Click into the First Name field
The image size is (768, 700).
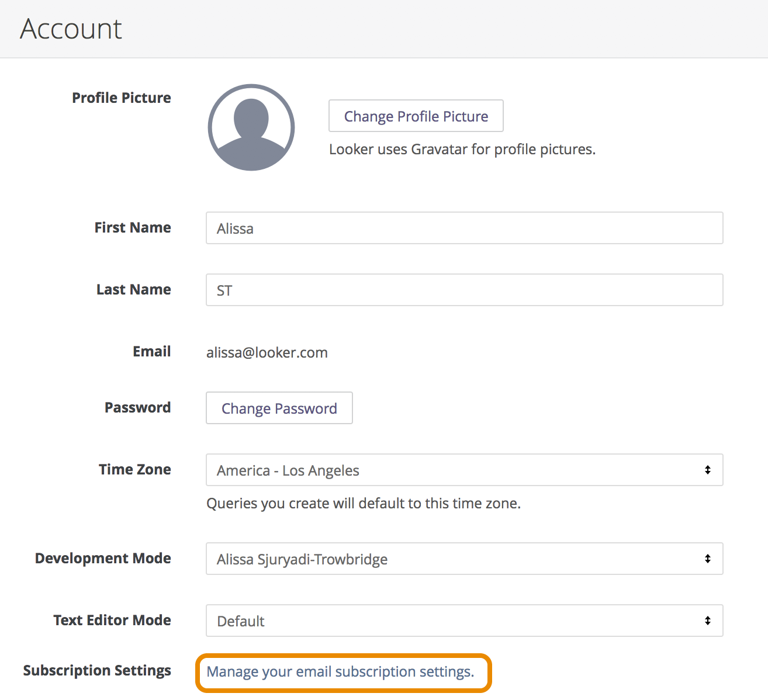(x=465, y=228)
